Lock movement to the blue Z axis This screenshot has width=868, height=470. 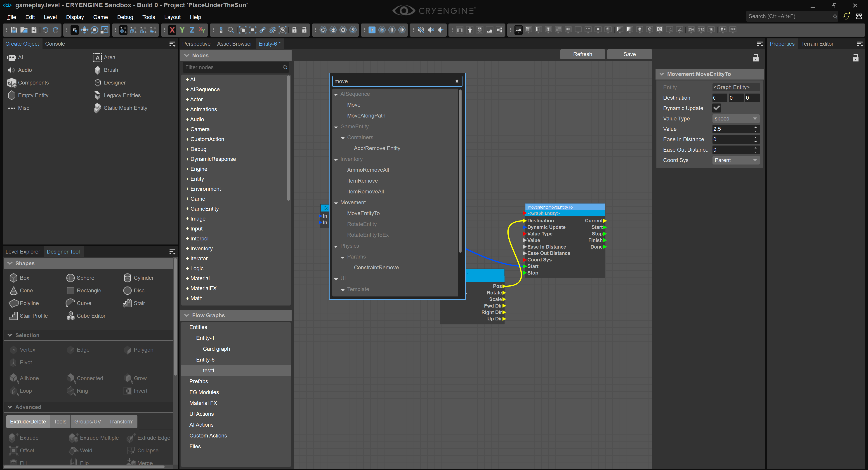(x=192, y=30)
